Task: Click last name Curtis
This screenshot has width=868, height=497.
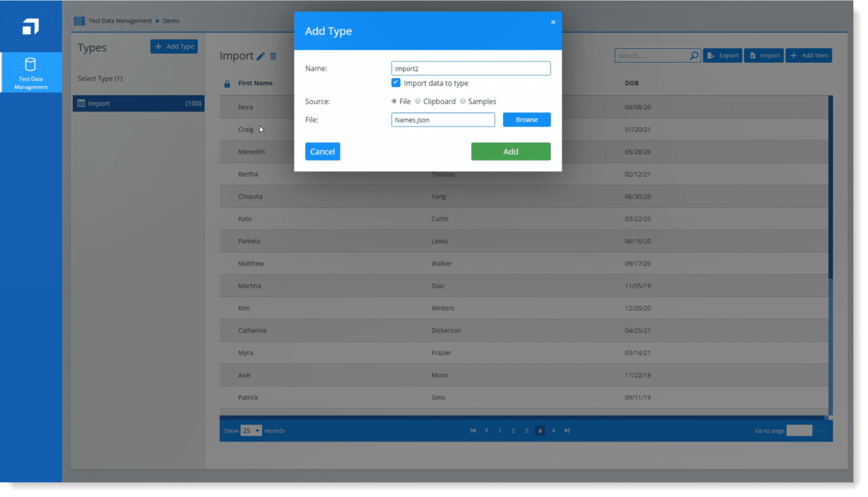Action: [440, 219]
